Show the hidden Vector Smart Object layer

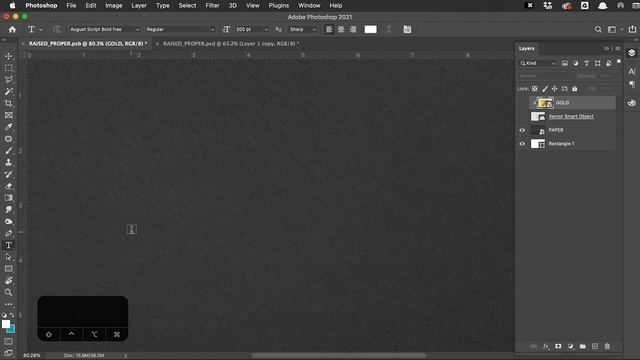click(x=522, y=116)
